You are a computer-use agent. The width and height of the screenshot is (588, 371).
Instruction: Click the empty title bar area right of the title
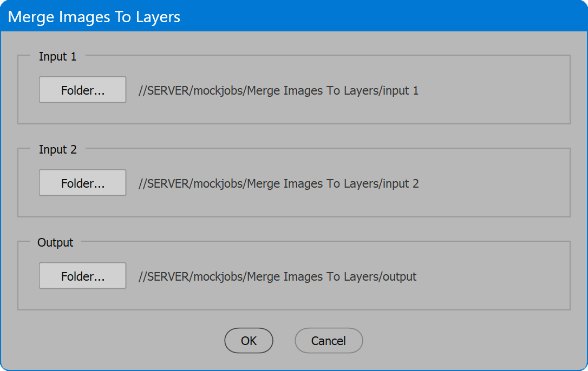(379, 17)
